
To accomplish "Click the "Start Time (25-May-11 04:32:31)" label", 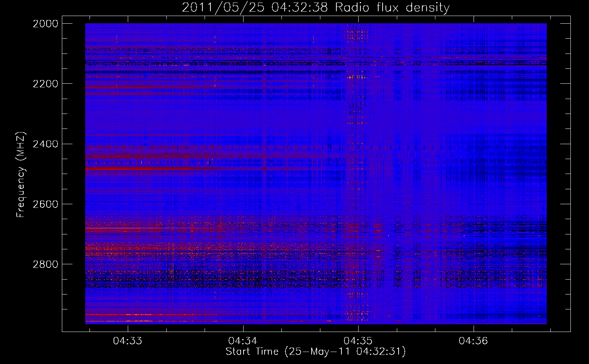I will tap(316, 352).
